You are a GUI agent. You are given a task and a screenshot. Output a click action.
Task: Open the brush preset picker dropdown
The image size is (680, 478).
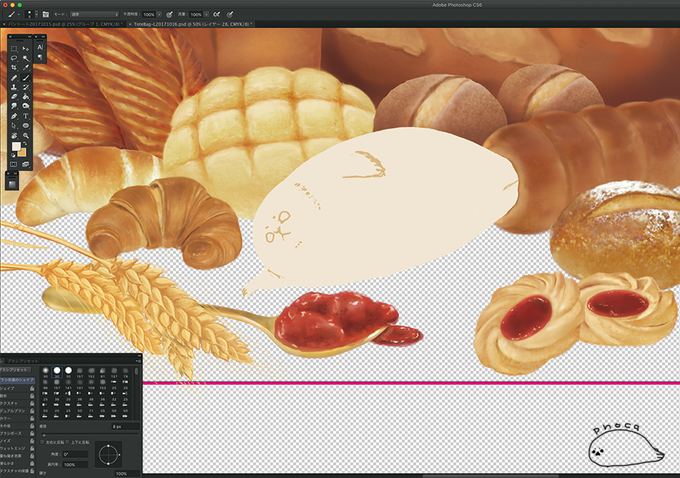(36, 14)
